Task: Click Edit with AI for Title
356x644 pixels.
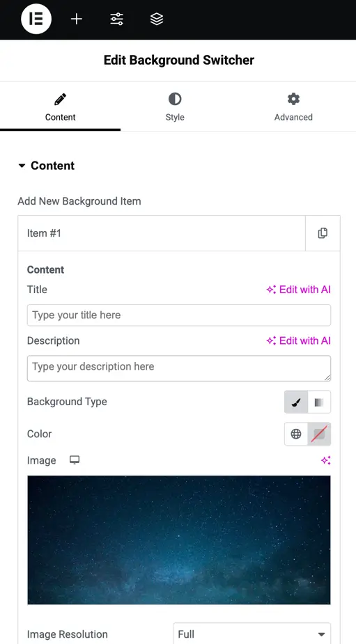Action: click(x=298, y=290)
